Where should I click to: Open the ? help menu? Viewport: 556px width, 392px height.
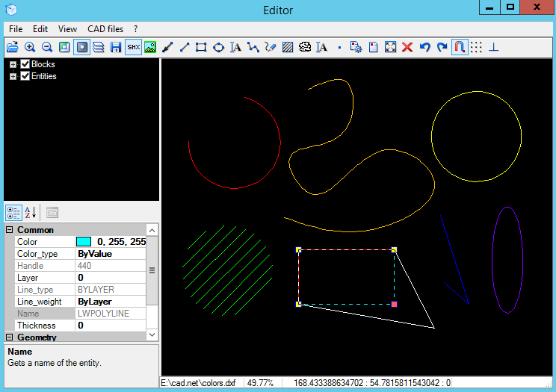(x=135, y=29)
